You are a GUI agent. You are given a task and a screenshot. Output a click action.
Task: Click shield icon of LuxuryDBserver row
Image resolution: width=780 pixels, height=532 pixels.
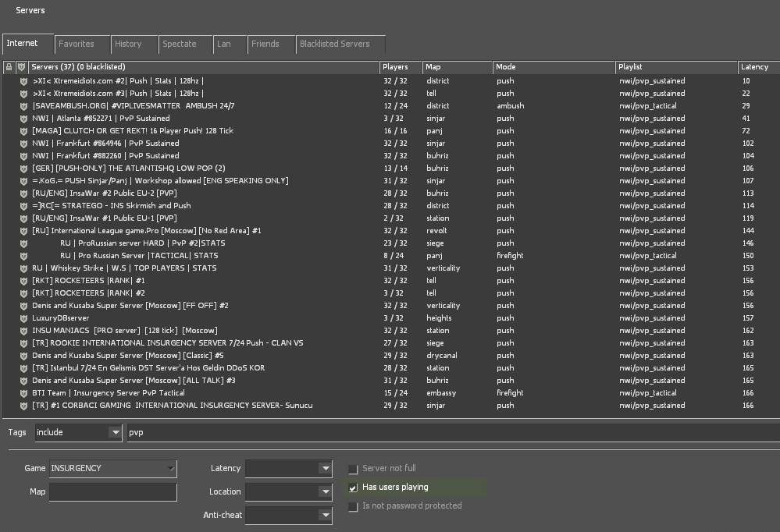coord(23,318)
